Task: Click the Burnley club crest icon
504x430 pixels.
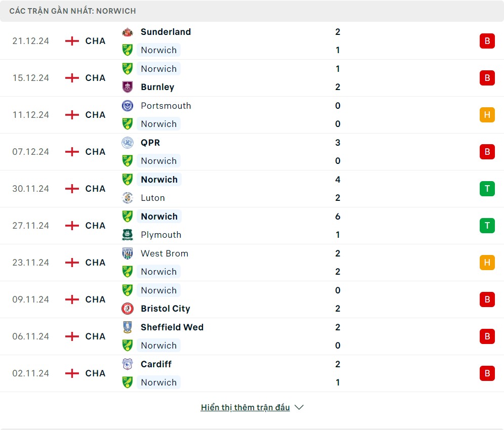Action: [128, 87]
